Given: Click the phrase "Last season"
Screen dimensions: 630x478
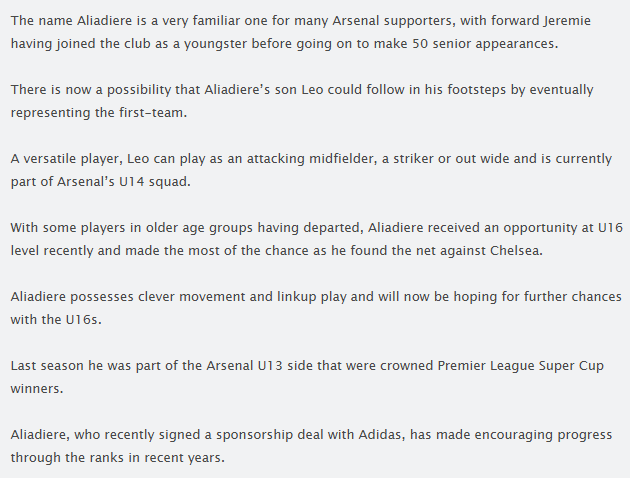Looking at the screenshot, I should coord(48,366).
